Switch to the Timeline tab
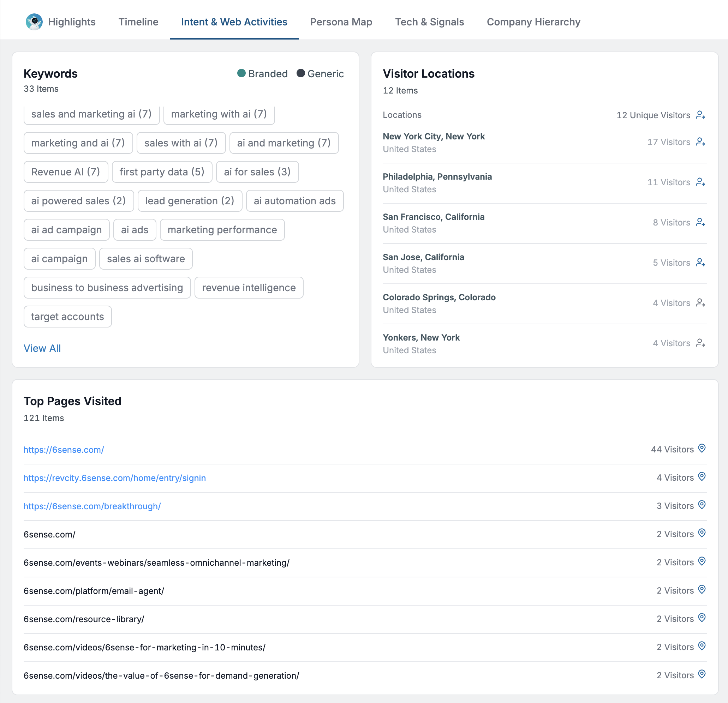The height and width of the screenshot is (703, 728). tap(138, 22)
